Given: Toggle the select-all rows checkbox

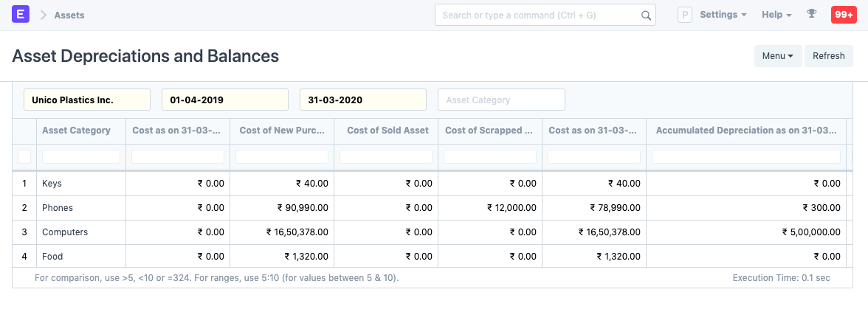Looking at the screenshot, I should [24, 156].
